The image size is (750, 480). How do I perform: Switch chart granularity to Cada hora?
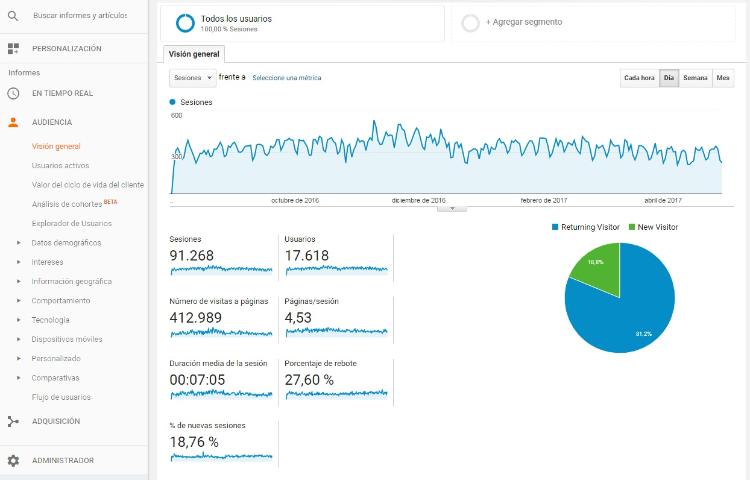coord(639,78)
